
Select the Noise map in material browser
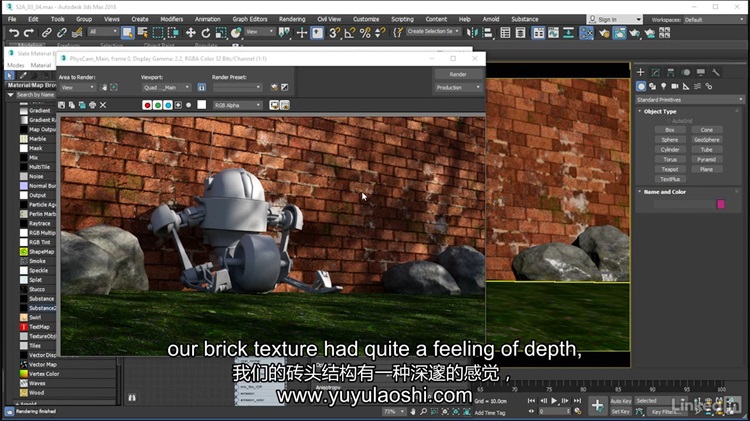coord(37,176)
